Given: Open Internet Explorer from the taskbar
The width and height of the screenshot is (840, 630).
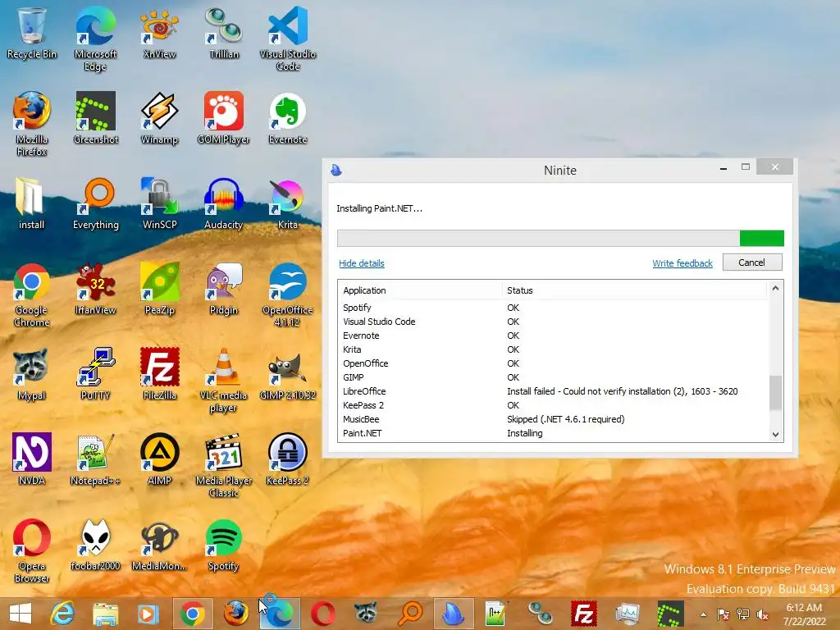Looking at the screenshot, I should 62,614.
